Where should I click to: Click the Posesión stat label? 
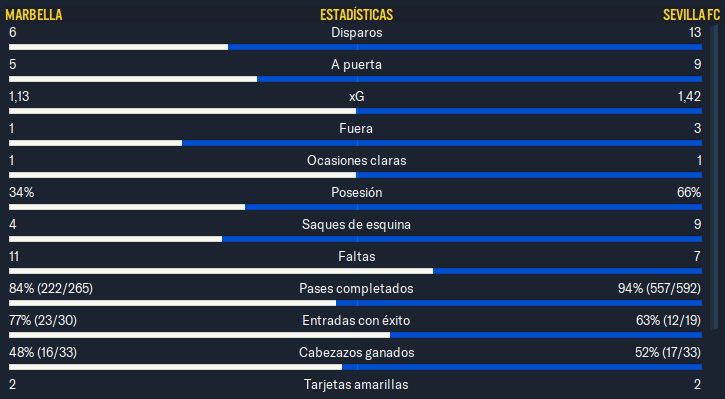click(356, 192)
